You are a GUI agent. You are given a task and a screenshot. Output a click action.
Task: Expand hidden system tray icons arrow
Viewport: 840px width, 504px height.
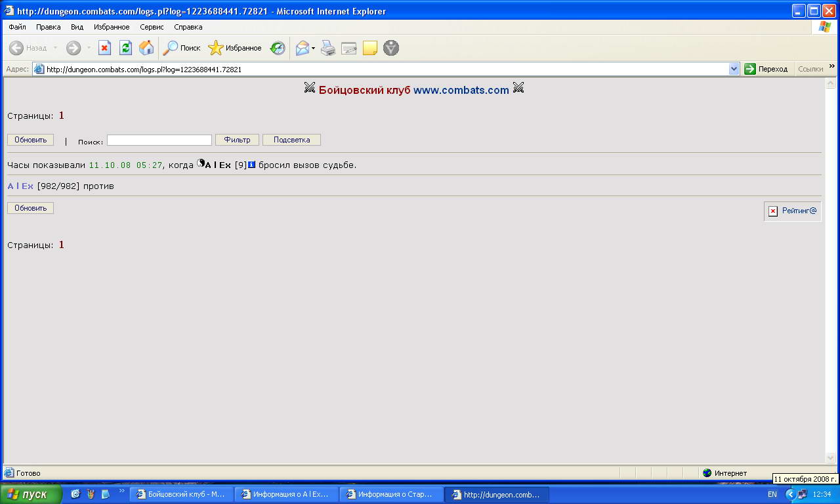pos(790,494)
